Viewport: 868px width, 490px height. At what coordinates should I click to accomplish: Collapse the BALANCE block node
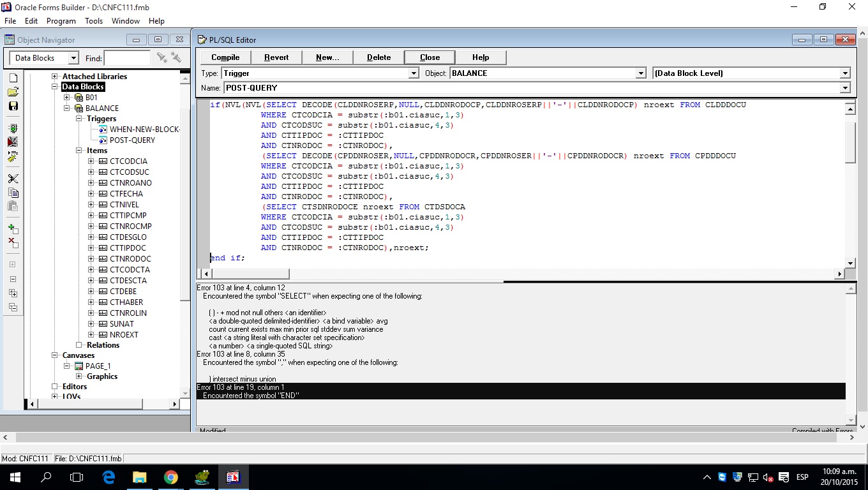click(67, 108)
